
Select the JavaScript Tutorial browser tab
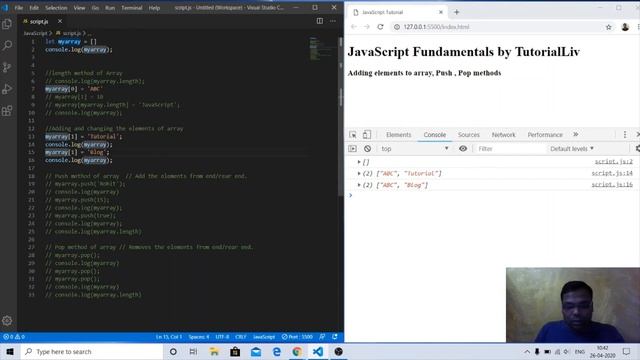click(x=398, y=12)
